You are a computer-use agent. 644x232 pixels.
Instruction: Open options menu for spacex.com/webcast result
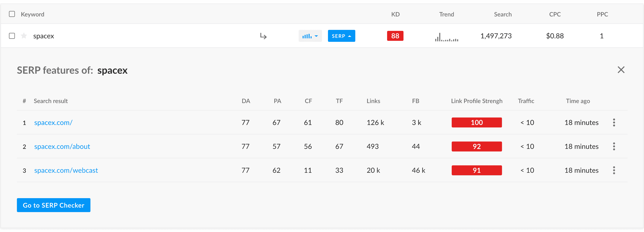tap(614, 170)
